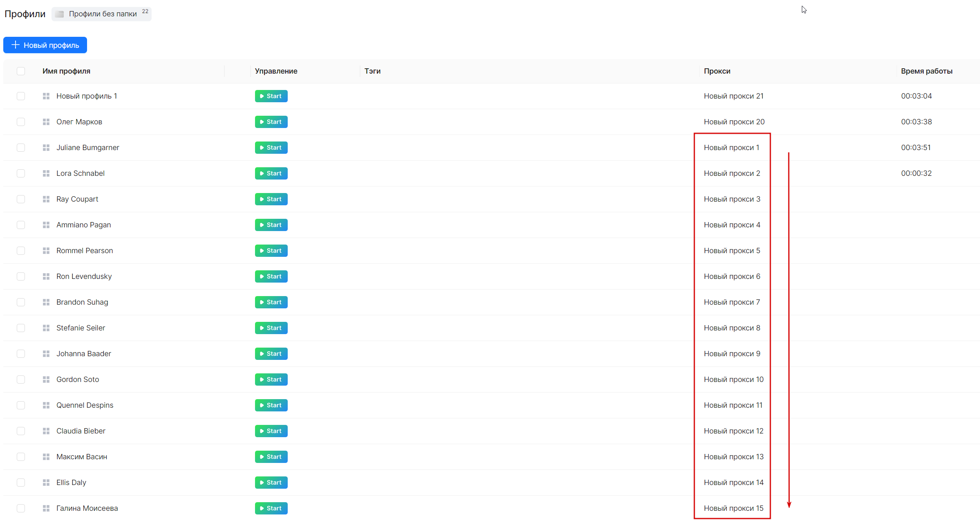This screenshot has width=980, height=521.
Task: Click the grid icon beside Ray Coupart
Action: coord(46,199)
